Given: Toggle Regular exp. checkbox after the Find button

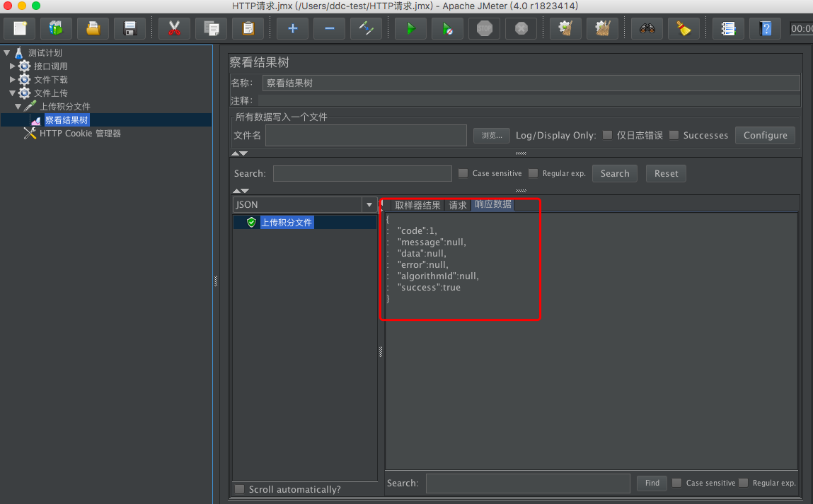Looking at the screenshot, I should click(744, 483).
